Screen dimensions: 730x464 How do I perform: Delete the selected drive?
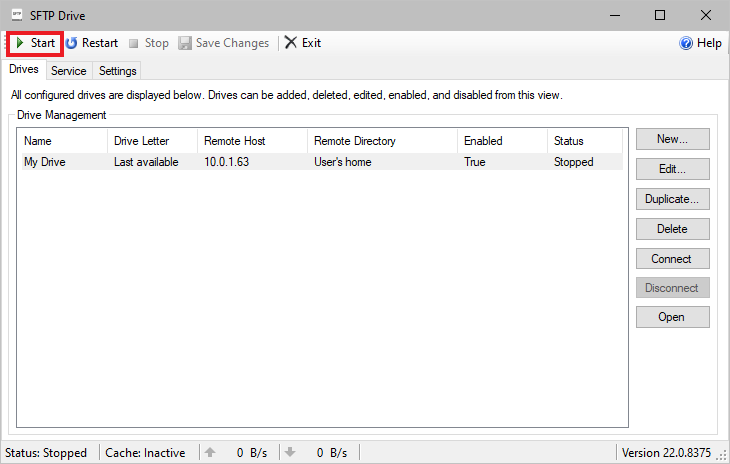(672, 229)
